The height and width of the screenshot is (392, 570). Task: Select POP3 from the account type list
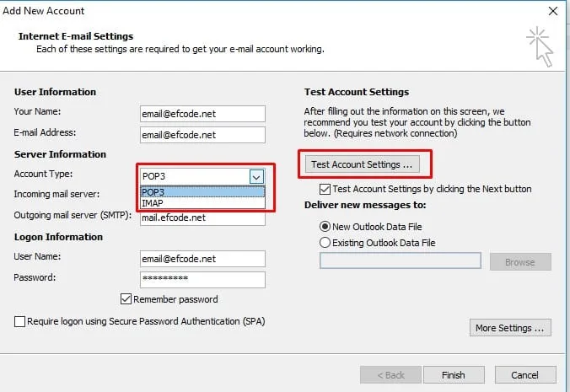[202, 191]
